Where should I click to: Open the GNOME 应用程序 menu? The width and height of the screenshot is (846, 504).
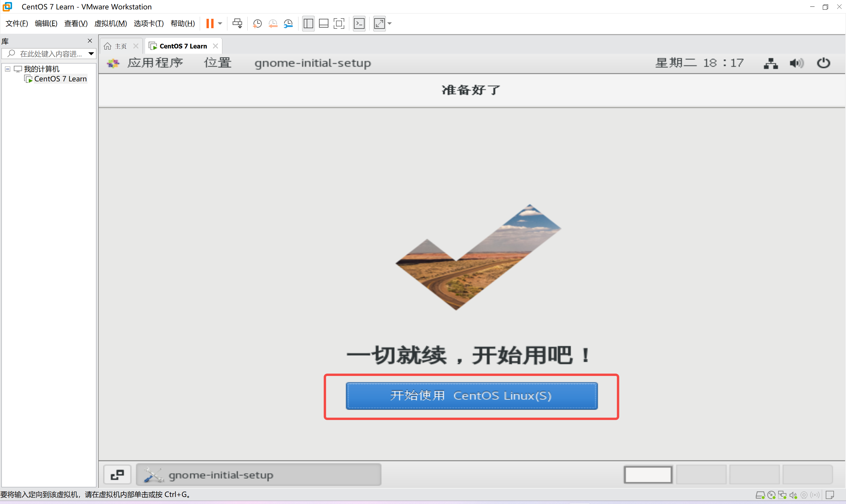point(155,63)
